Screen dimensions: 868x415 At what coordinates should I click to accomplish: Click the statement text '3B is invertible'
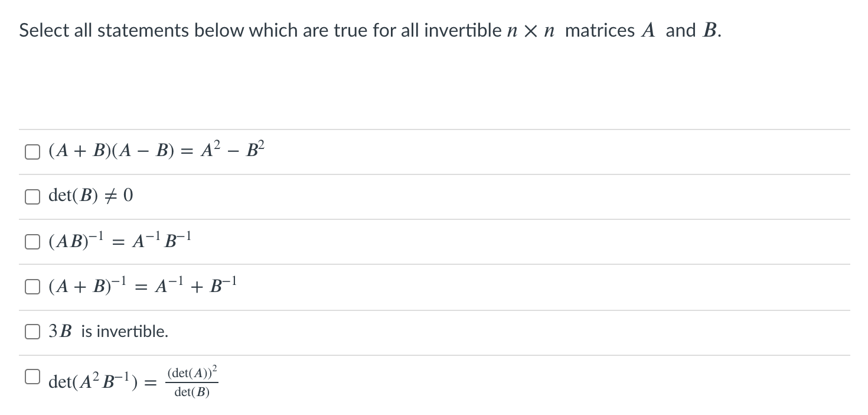107,332
